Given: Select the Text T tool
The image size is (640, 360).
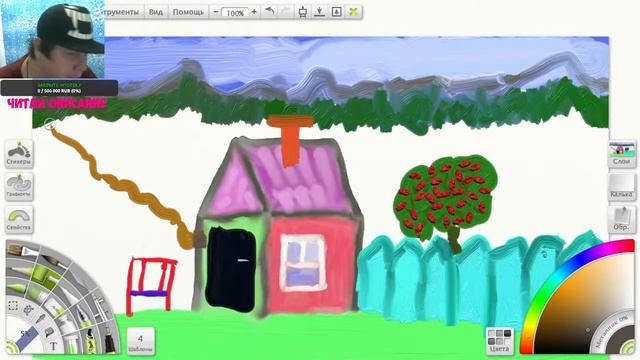Looking at the screenshot, I should pyautogui.click(x=53, y=347).
